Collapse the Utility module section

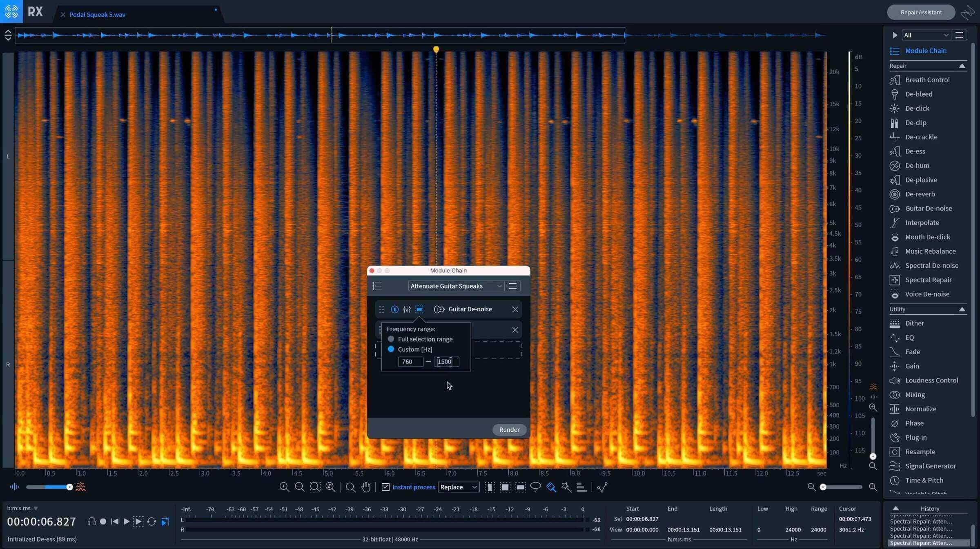[962, 309]
